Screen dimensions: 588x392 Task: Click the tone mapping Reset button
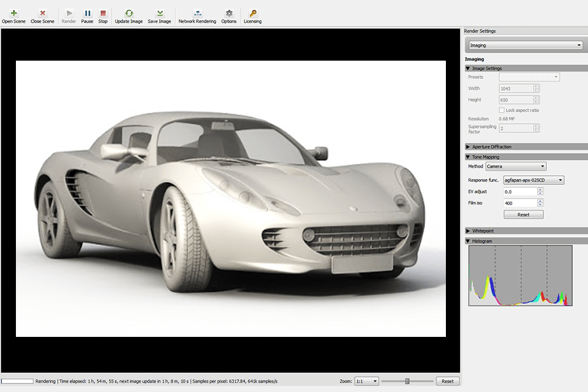click(523, 215)
